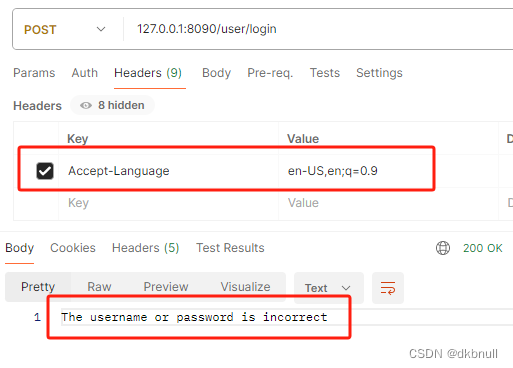Click response line 'The username or password is incorrect'

[194, 317]
